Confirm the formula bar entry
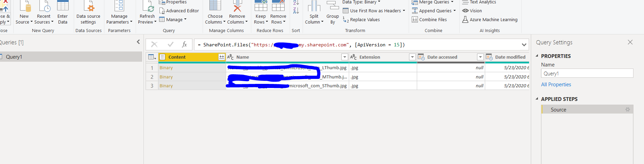 (x=171, y=44)
